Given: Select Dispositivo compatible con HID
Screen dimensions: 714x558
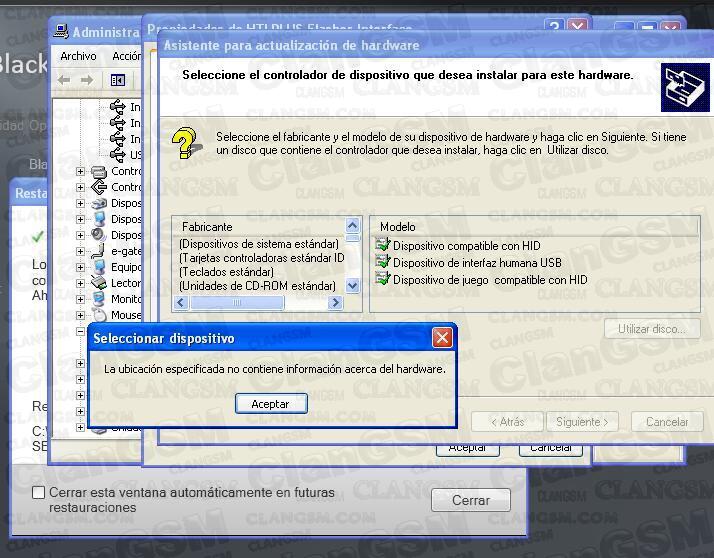Looking at the screenshot, I should [x=466, y=246].
